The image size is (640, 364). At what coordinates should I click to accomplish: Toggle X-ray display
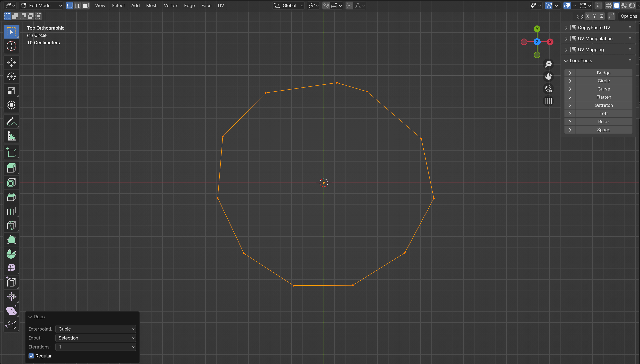[598, 6]
